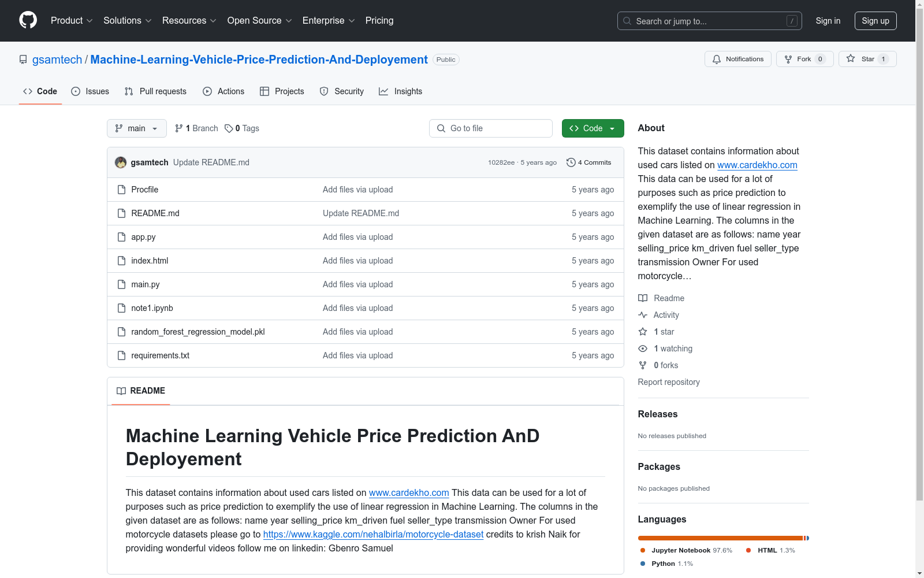Open the commit history clock icon

(571, 162)
